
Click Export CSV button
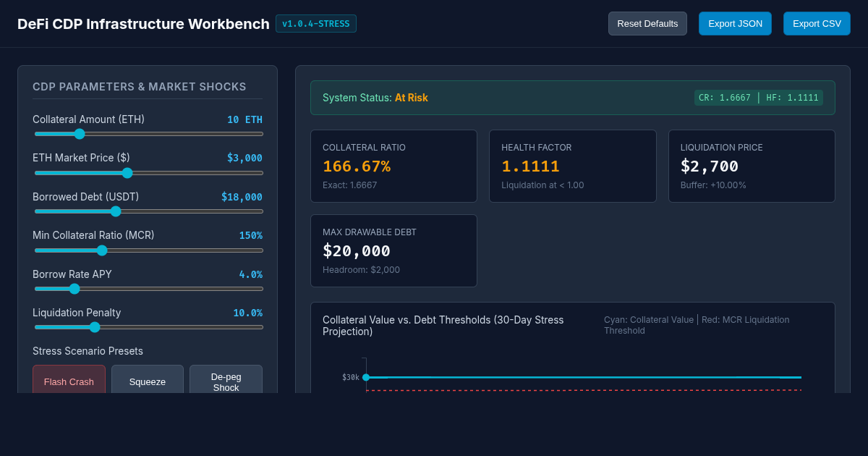pos(817,23)
